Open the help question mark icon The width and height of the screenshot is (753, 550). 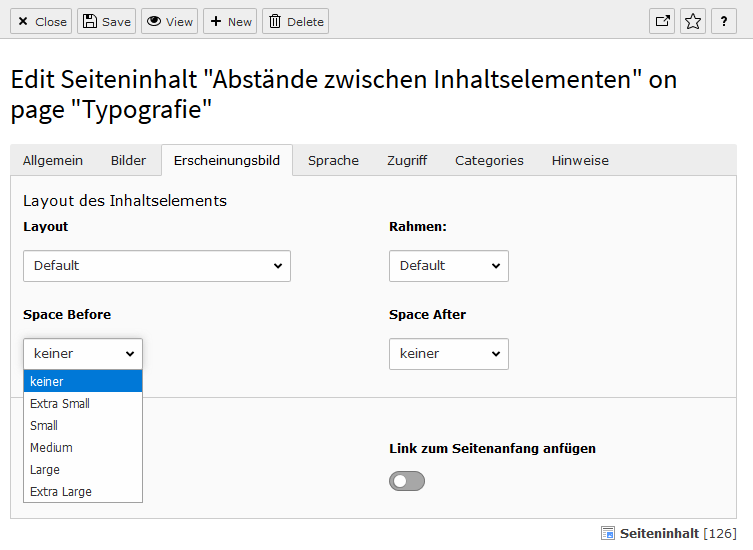pyautogui.click(x=724, y=21)
